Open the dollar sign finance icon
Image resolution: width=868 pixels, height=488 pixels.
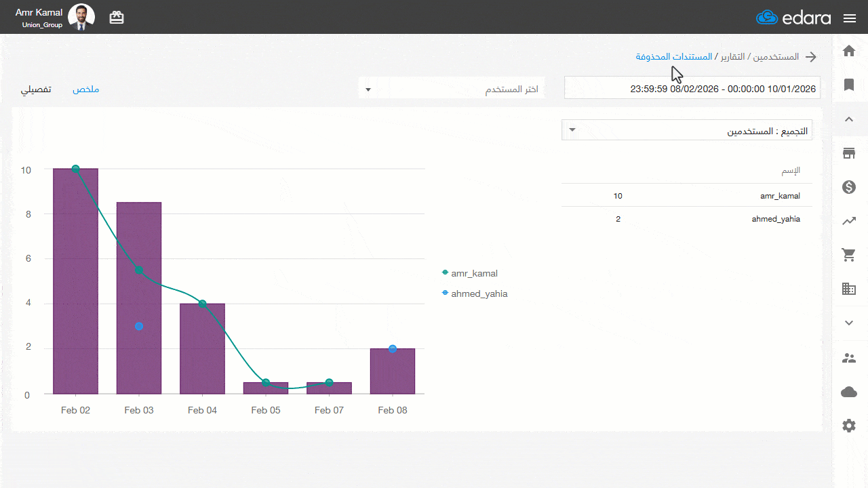[x=848, y=187]
